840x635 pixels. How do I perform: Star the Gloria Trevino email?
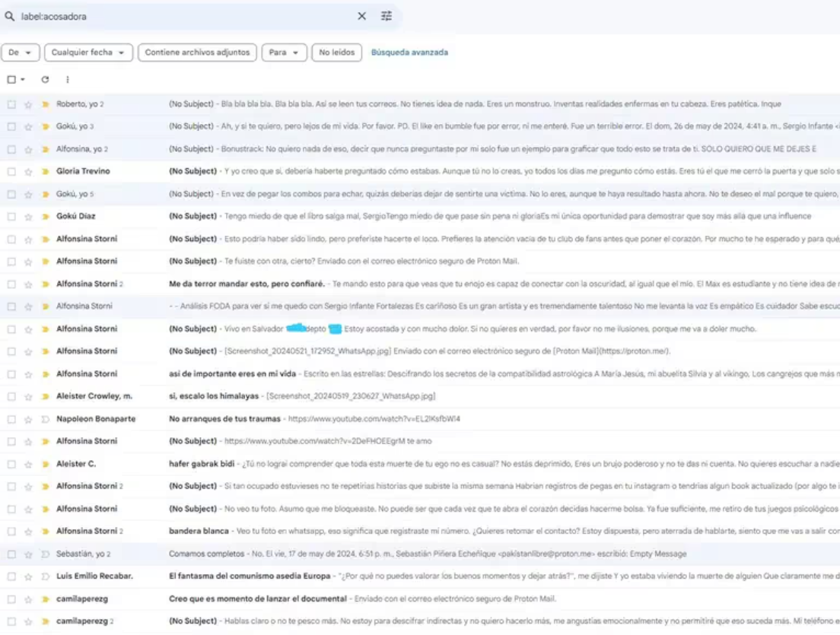pos(28,172)
